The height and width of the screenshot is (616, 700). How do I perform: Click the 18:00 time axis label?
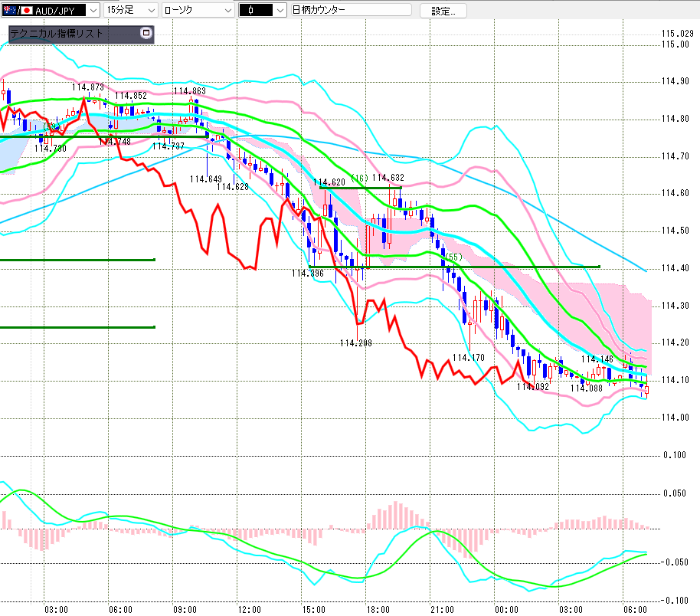pos(378,610)
